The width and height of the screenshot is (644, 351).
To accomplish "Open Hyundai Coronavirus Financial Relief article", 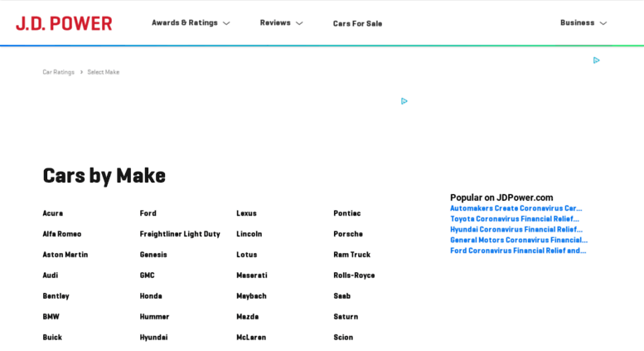I will pos(516,230).
